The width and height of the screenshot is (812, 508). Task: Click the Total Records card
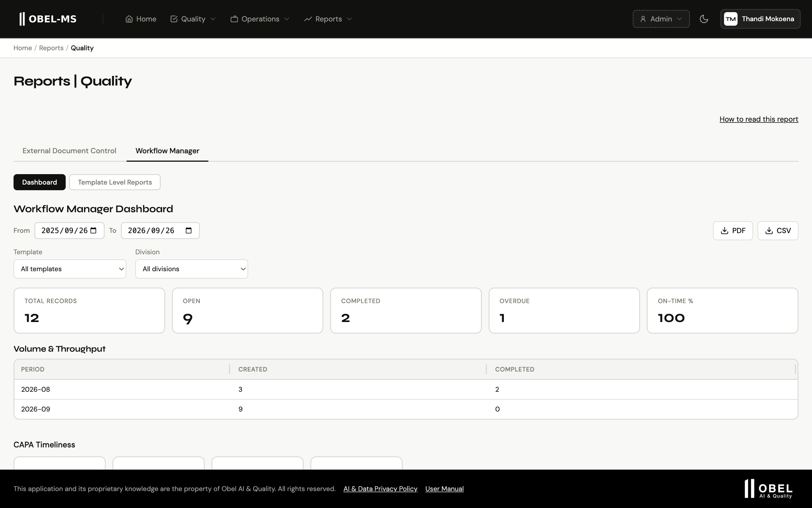pos(89,310)
